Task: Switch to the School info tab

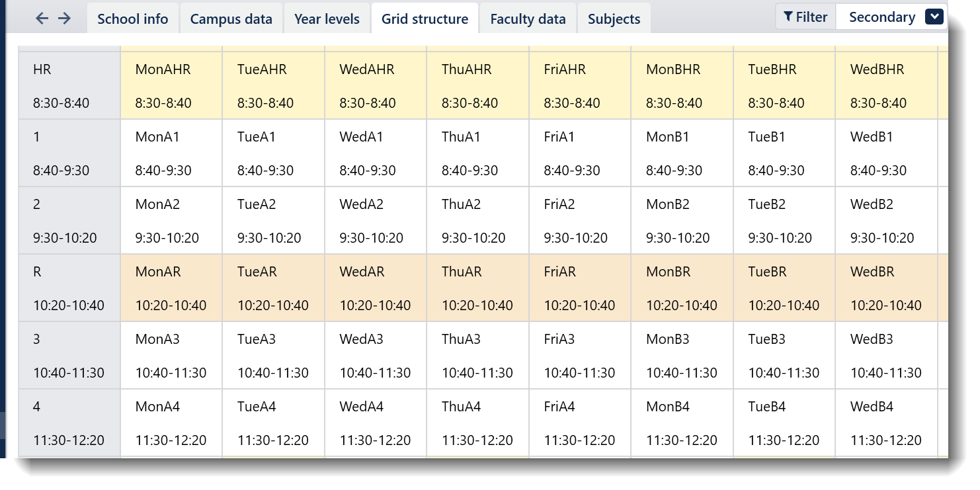Action: click(x=133, y=19)
